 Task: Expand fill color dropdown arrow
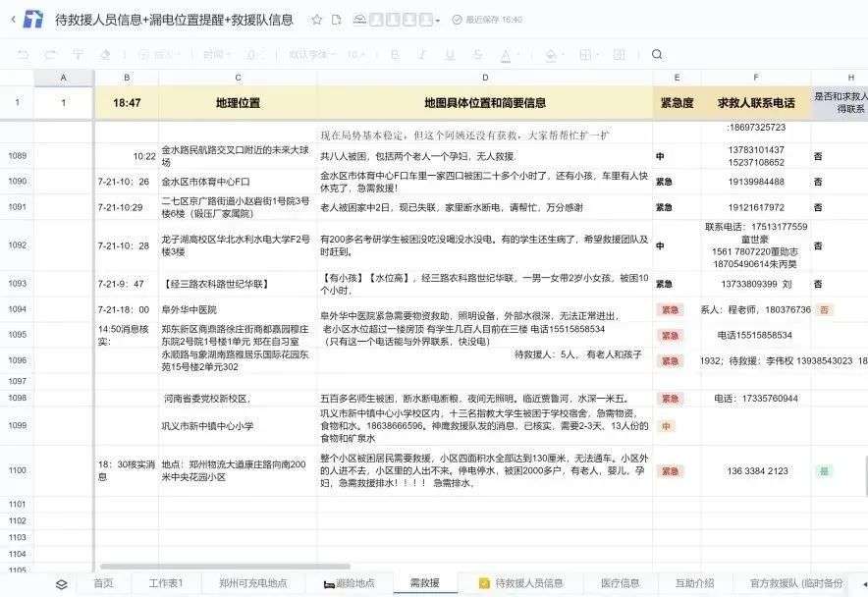pyautogui.click(x=563, y=55)
